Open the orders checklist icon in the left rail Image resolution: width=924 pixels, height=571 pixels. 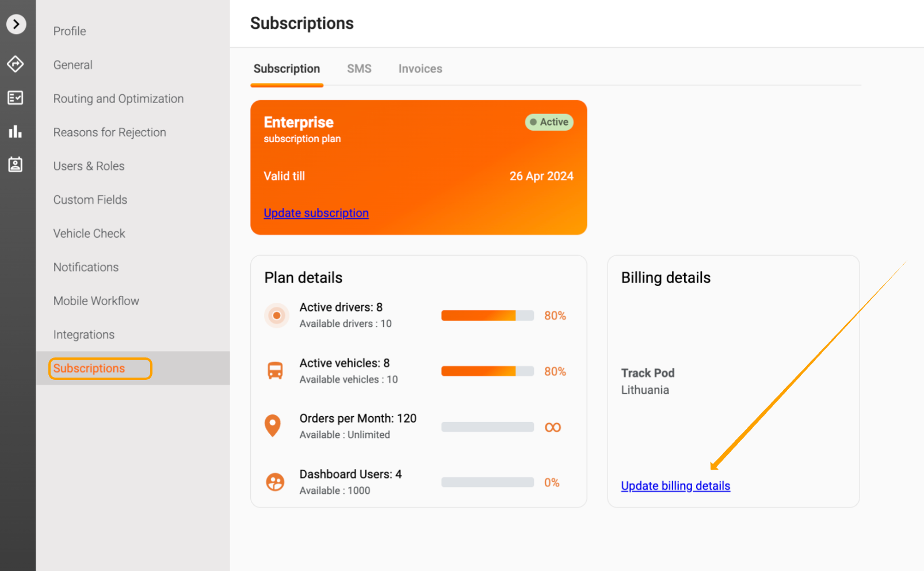16,98
